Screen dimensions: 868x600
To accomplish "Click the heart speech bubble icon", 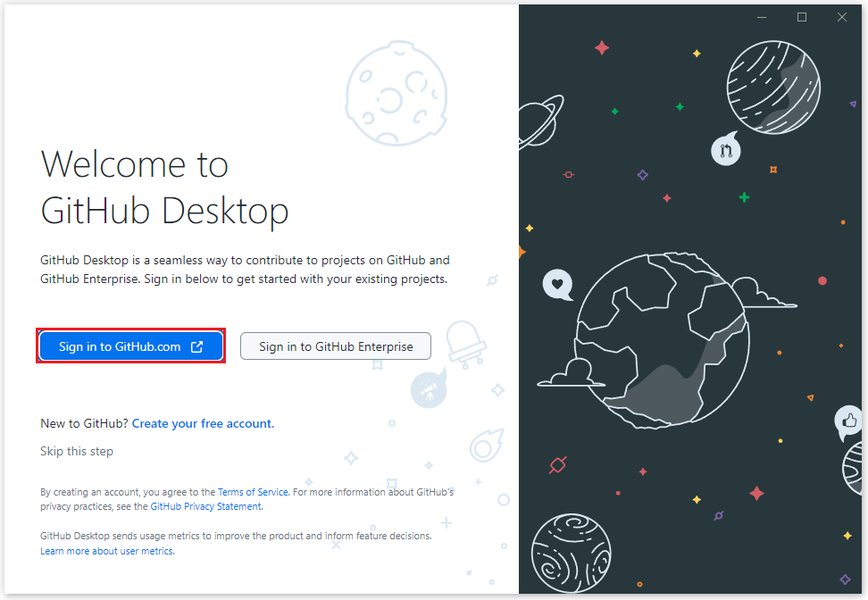I will (558, 286).
